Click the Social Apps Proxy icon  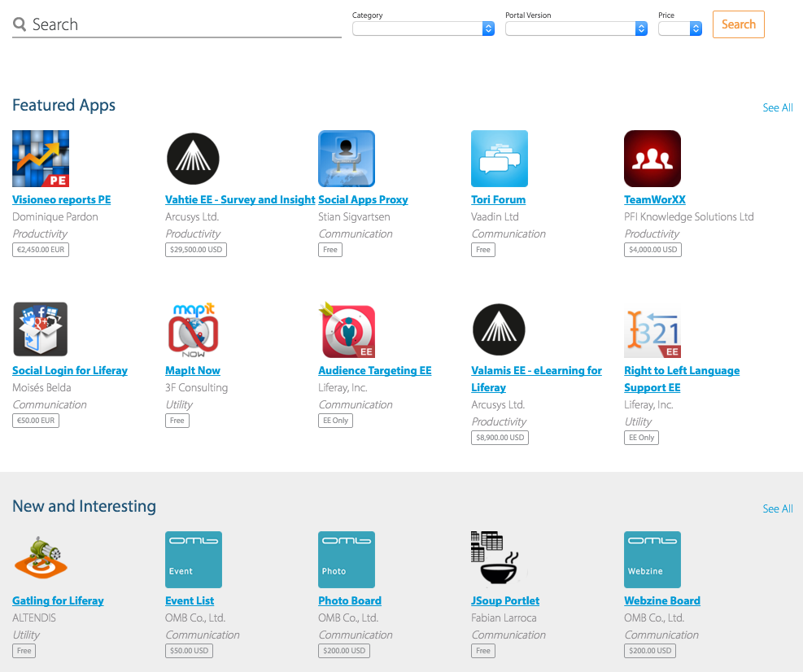pos(347,159)
